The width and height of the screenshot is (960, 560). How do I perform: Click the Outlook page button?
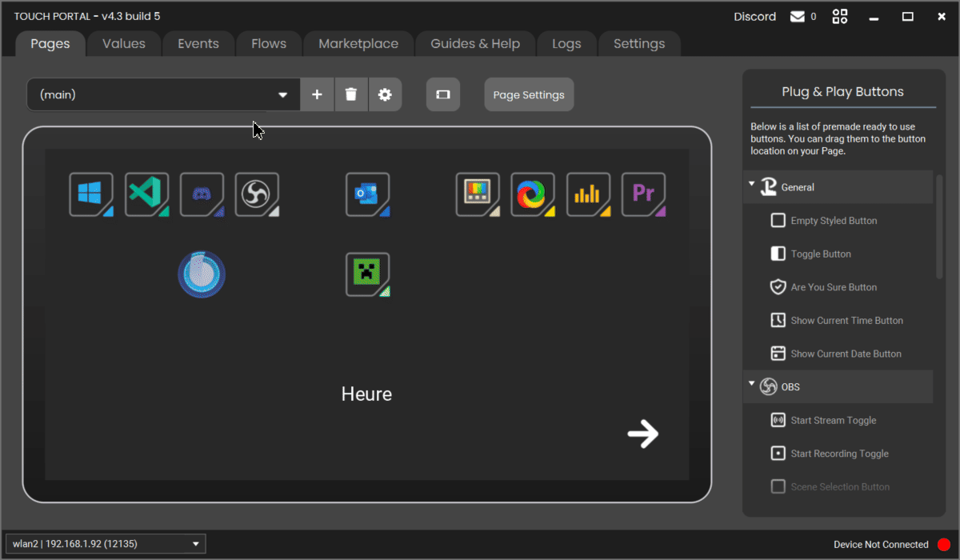point(368,194)
